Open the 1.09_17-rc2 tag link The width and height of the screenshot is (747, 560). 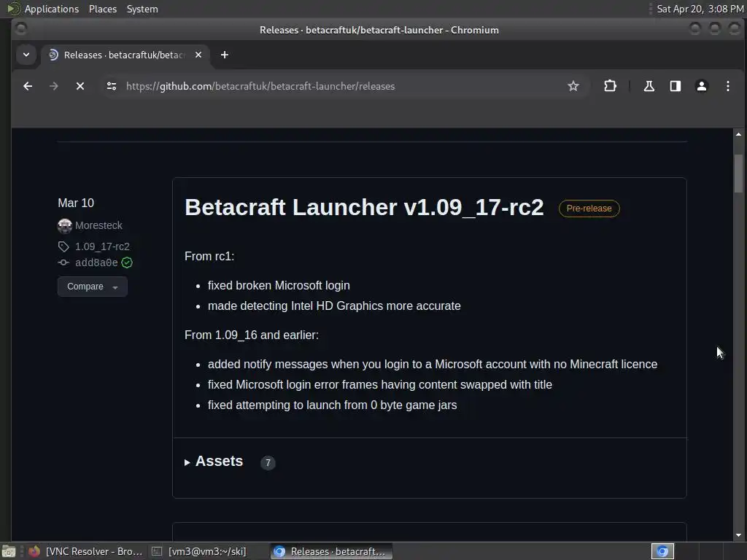coord(102,246)
